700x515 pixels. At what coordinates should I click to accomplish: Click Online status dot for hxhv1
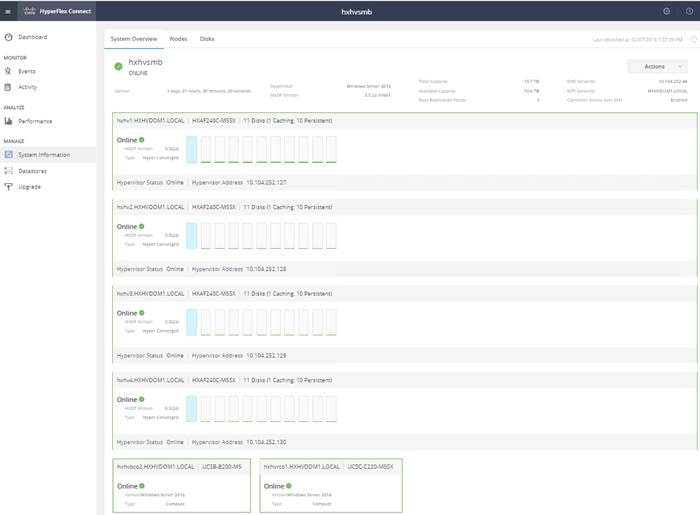142,140
